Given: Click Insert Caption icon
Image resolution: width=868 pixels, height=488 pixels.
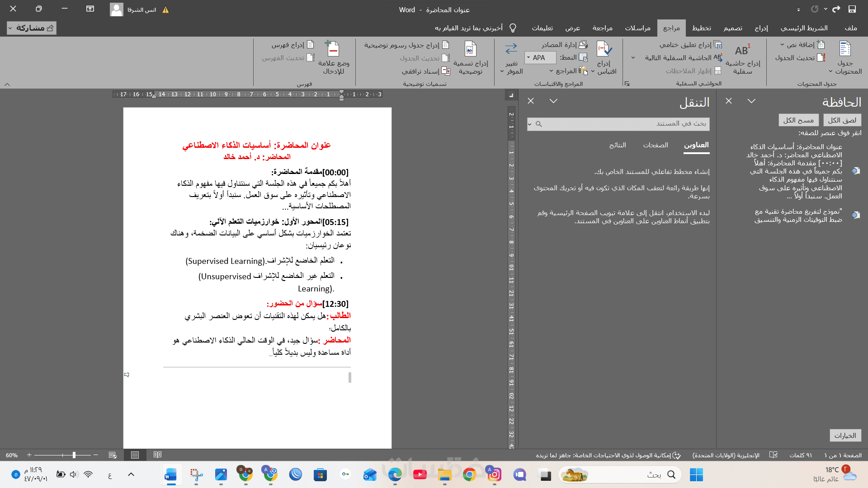Looking at the screenshot, I should [x=470, y=49].
